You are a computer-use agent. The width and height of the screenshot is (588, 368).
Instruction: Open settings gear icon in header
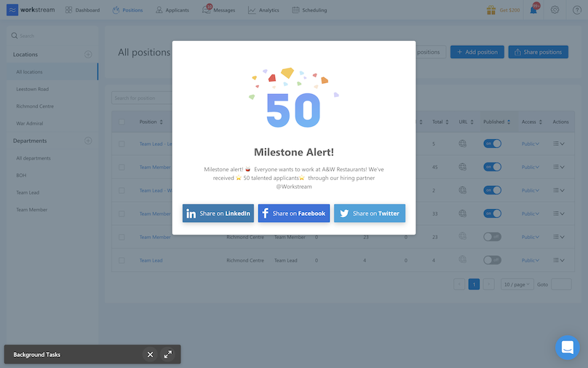[x=555, y=10]
